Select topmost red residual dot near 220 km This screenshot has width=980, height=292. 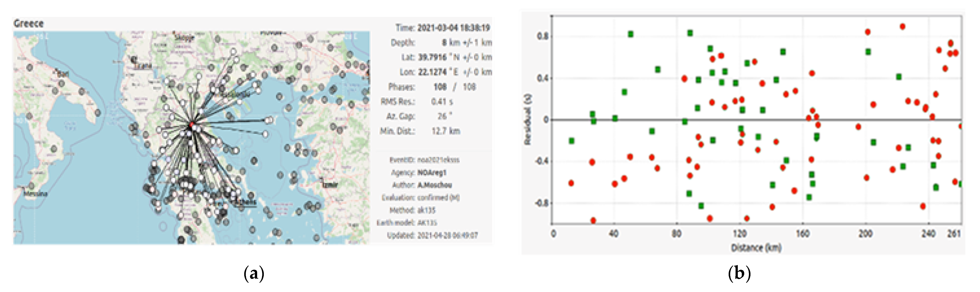click(902, 27)
